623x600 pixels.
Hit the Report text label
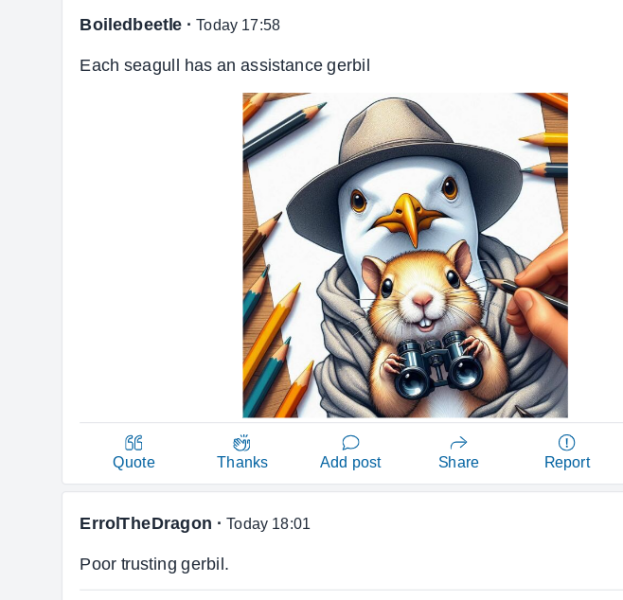pyautogui.click(x=567, y=462)
